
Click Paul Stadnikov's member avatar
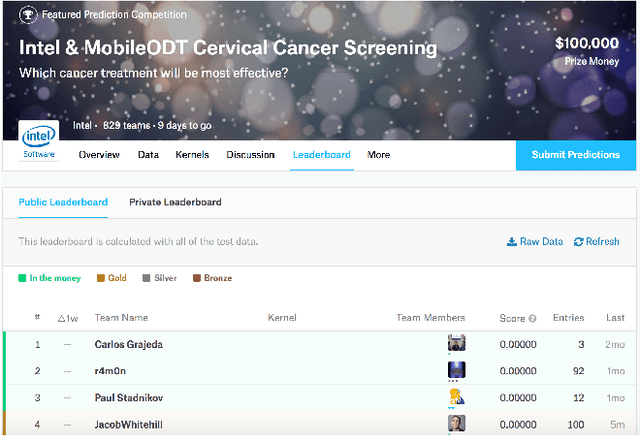tap(457, 397)
